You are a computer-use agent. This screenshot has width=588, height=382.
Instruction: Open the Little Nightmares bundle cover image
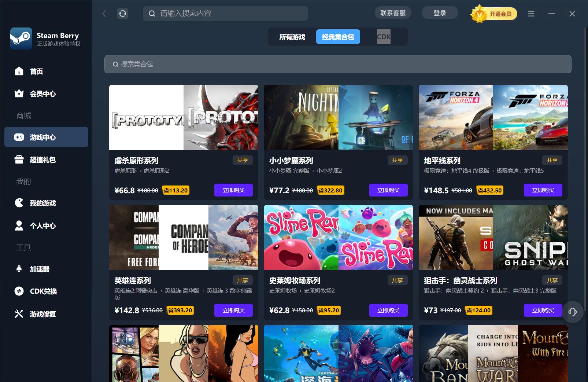[x=339, y=117]
